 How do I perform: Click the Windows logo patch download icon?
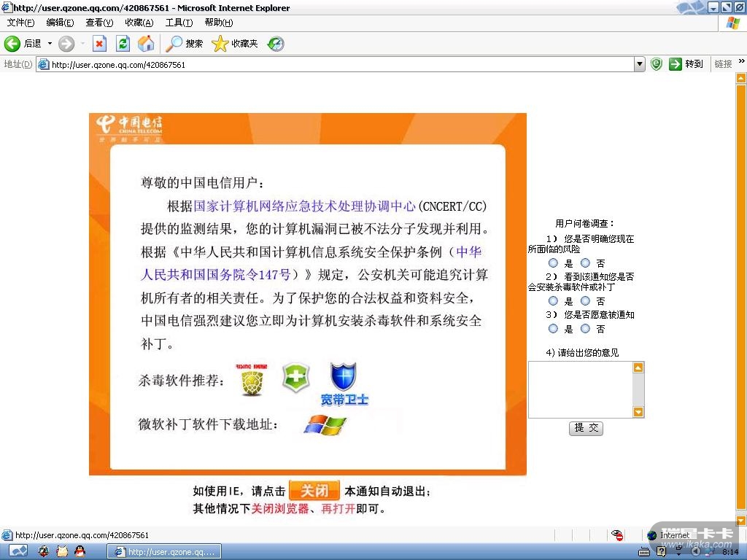click(x=325, y=425)
